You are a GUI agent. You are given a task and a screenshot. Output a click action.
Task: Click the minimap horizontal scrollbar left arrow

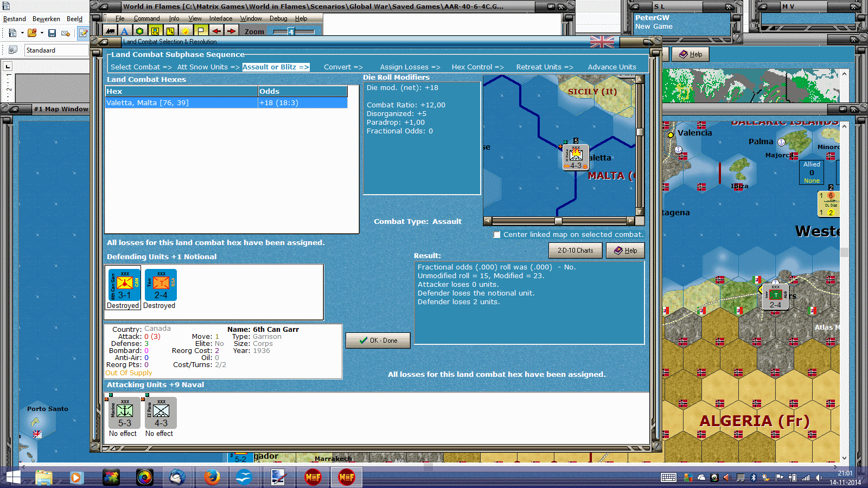point(488,221)
